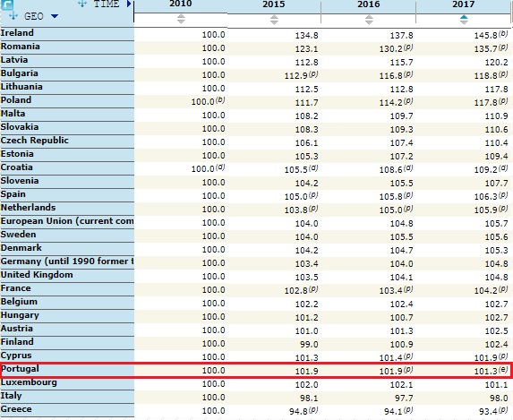513x420 pixels.
Task: Select the Lithuania row label
Action: (21, 87)
